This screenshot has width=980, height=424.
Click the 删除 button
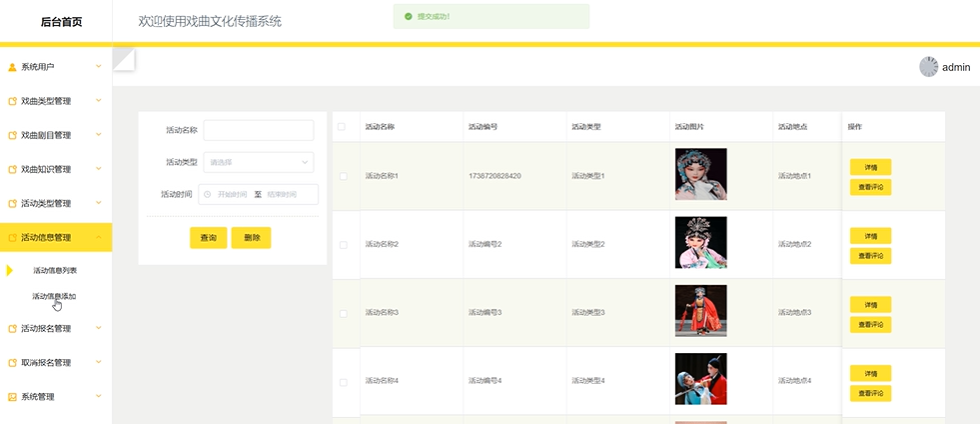[252, 238]
